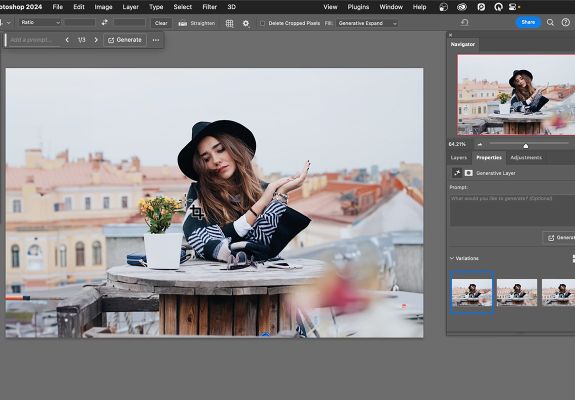Click the zoom out mountain icon
Image resolution: width=575 pixels, height=400 pixels.
[480, 144]
